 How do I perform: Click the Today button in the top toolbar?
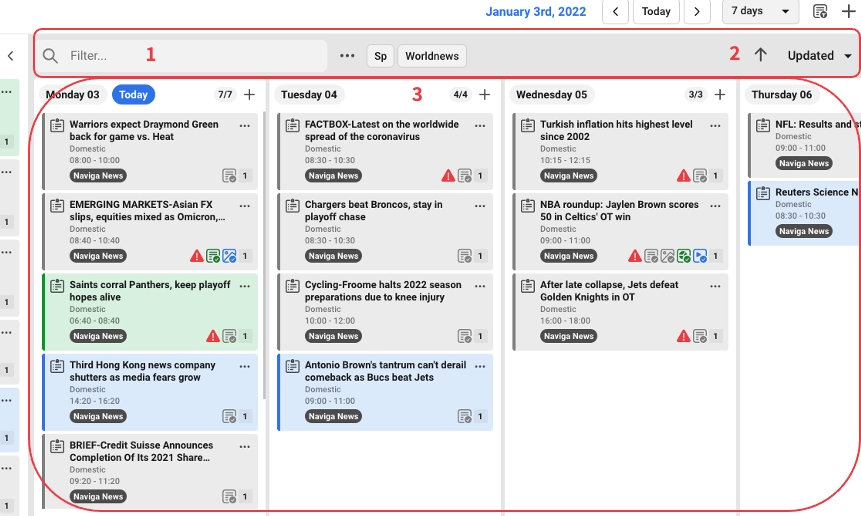(x=656, y=12)
